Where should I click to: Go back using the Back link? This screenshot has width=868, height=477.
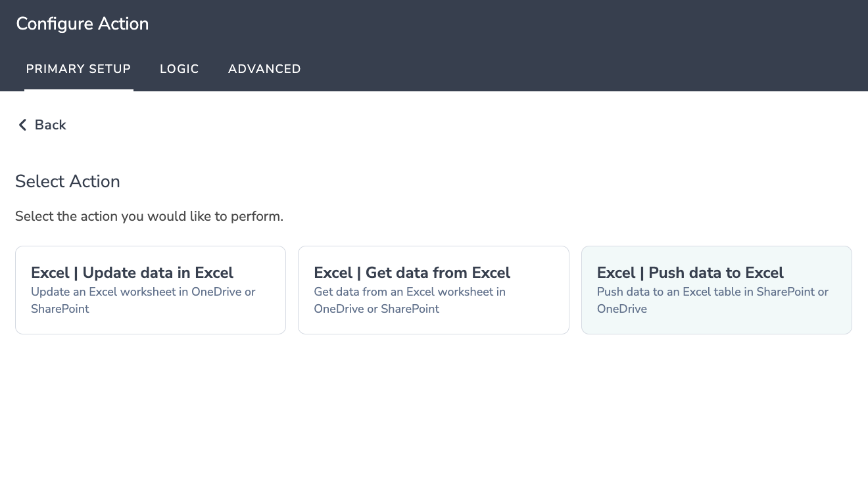coord(50,125)
